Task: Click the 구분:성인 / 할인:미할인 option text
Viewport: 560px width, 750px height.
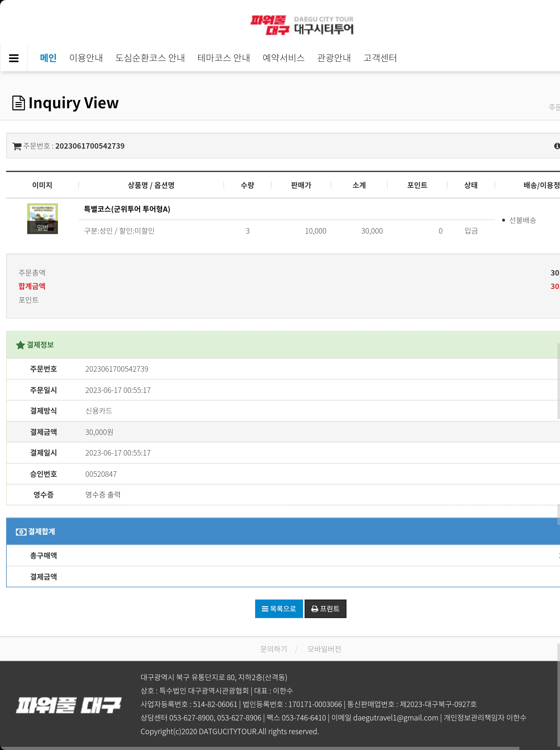Action: (x=119, y=231)
